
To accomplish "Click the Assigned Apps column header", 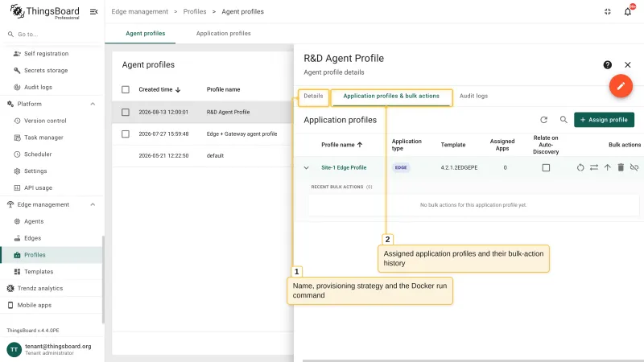I will pyautogui.click(x=502, y=145).
